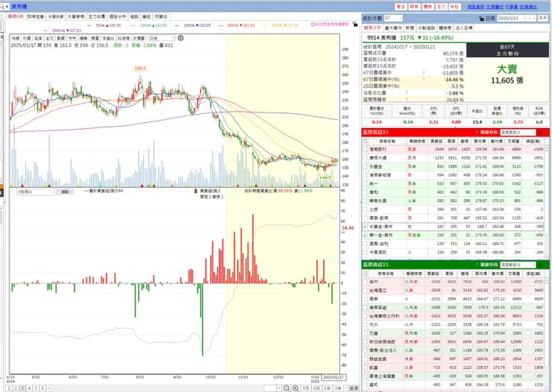Click red square icon in 區間買超15 header
Screen dimensions: 552x392
pyautogui.click(x=540, y=132)
